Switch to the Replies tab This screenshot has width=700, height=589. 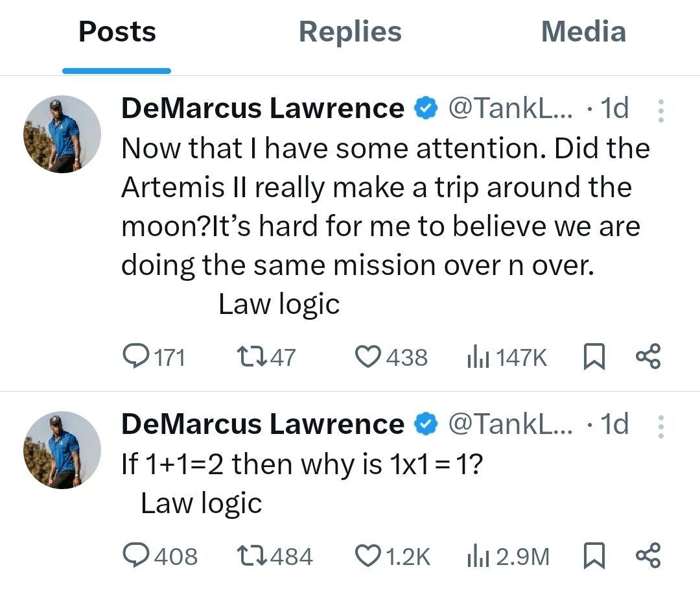coord(350,32)
